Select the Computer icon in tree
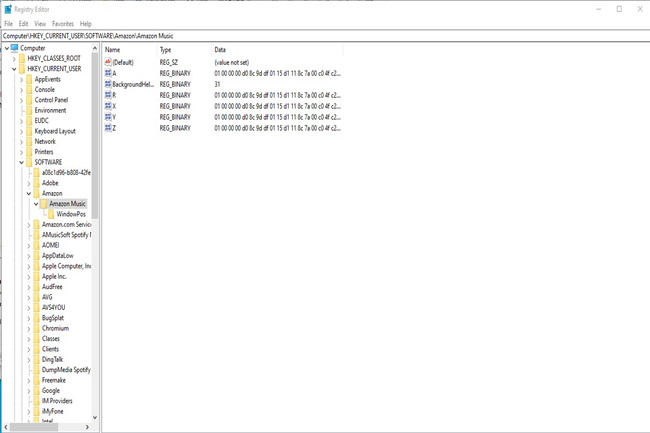This screenshot has width=650, height=433. tap(15, 48)
